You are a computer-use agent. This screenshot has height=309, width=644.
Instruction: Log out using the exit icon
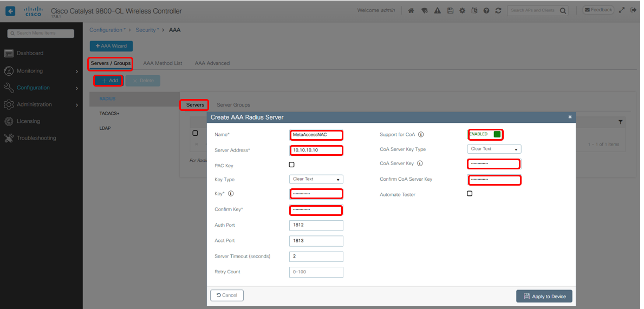point(633,10)
